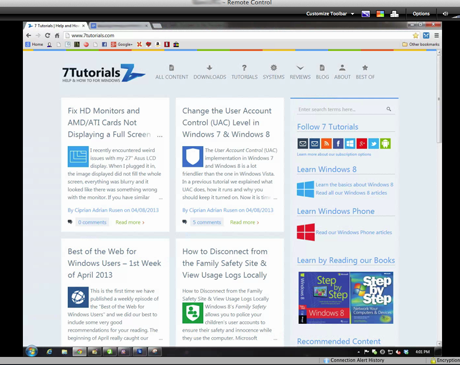Open the ABOUT navigation item
Image resolution: width=460 pixels, height=365 pixels.
coord(342,72)
